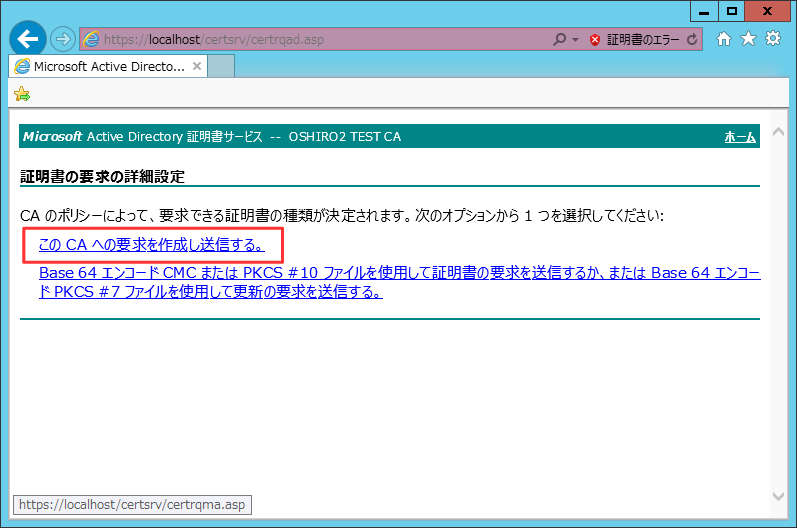This screenshot has width=797, height=528.
Task: Open the 証明書のエラー security report
Action: pos(642,40)
